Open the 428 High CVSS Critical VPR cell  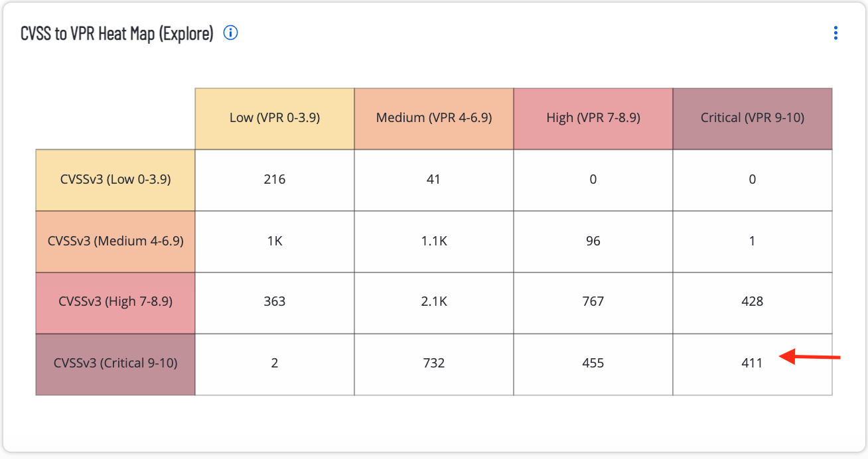coord(753,302)
